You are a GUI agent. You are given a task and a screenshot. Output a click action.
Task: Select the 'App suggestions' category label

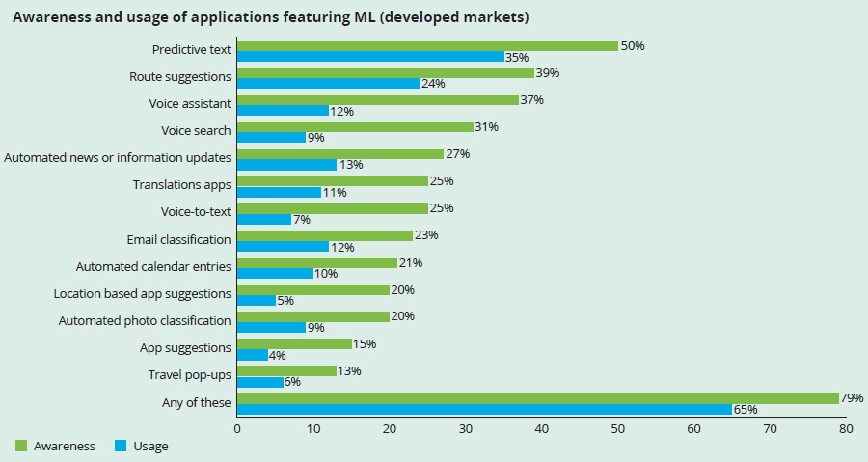185,348
